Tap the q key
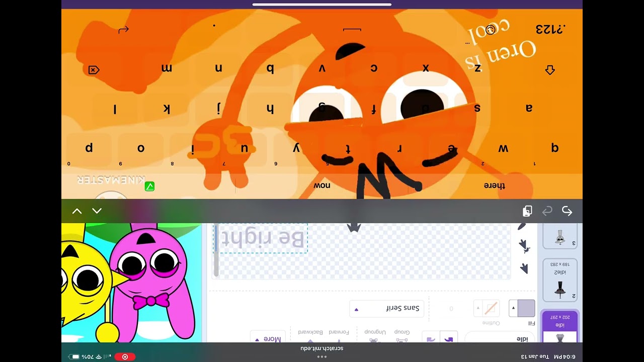 [555, 148]
